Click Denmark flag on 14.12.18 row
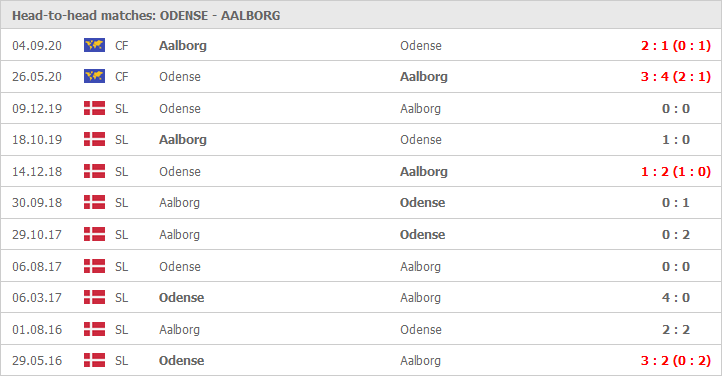Image resolution: width=722 pixels, height=376 pixels. (94, 171)
